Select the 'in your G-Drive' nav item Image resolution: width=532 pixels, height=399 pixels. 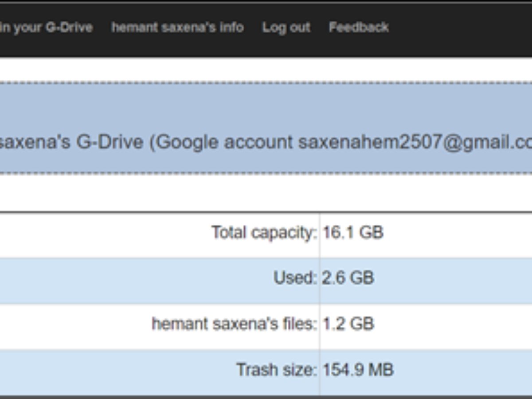(x=46, y=27)
